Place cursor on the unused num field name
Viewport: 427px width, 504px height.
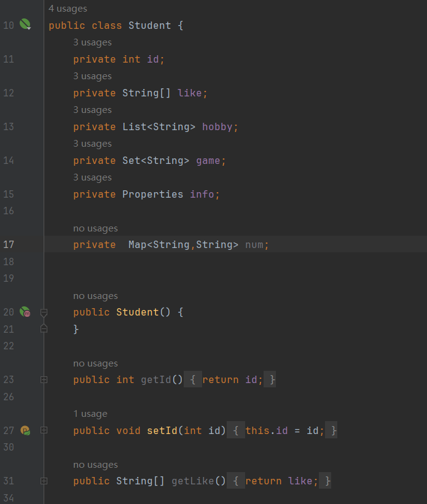tap(254, 245)
